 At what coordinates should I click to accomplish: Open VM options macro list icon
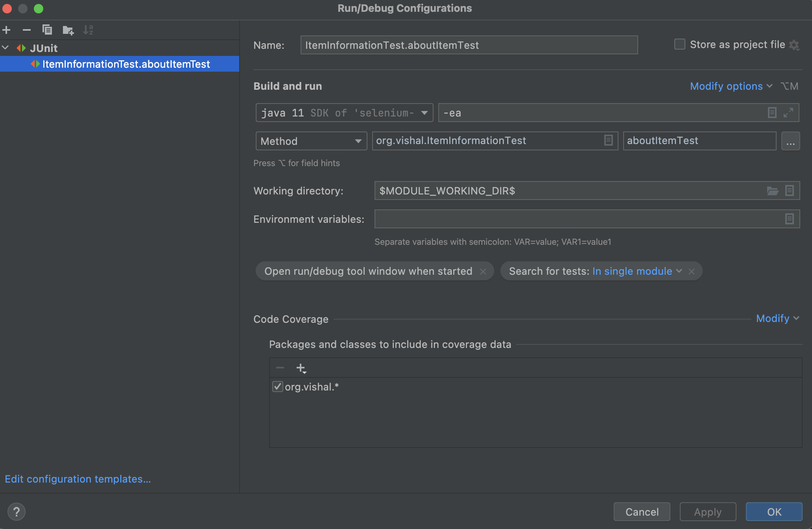pyautogui.click(x=772, y=113)
